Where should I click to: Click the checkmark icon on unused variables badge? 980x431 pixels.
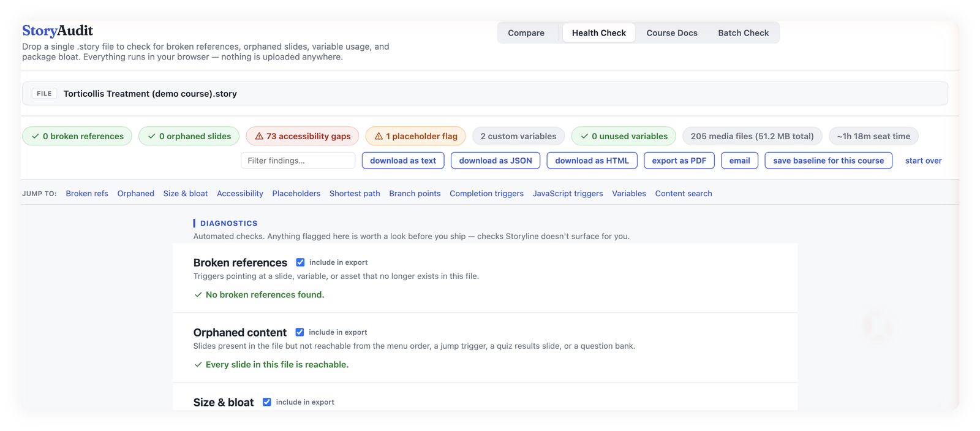(584, 136)
